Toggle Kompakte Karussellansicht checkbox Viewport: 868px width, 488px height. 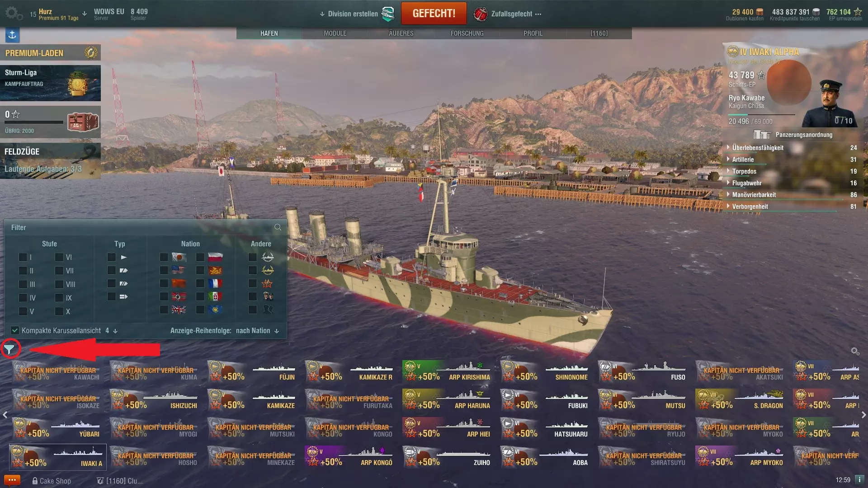(x=15, y=330)
